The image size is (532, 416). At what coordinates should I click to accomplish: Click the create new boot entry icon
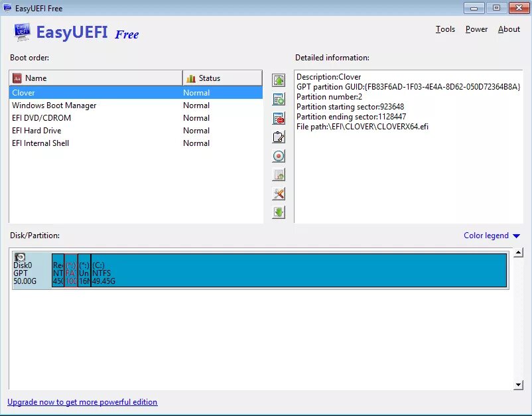point(279,100)
